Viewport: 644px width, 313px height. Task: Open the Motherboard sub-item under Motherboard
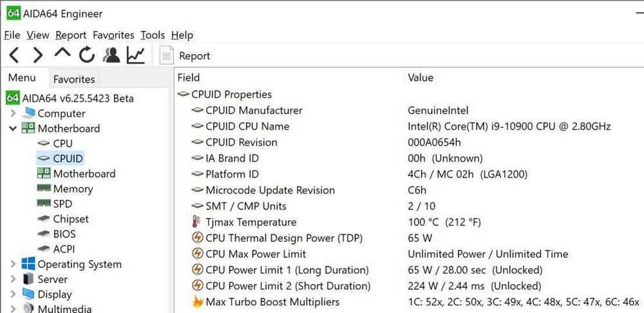(x=76, y=174)
